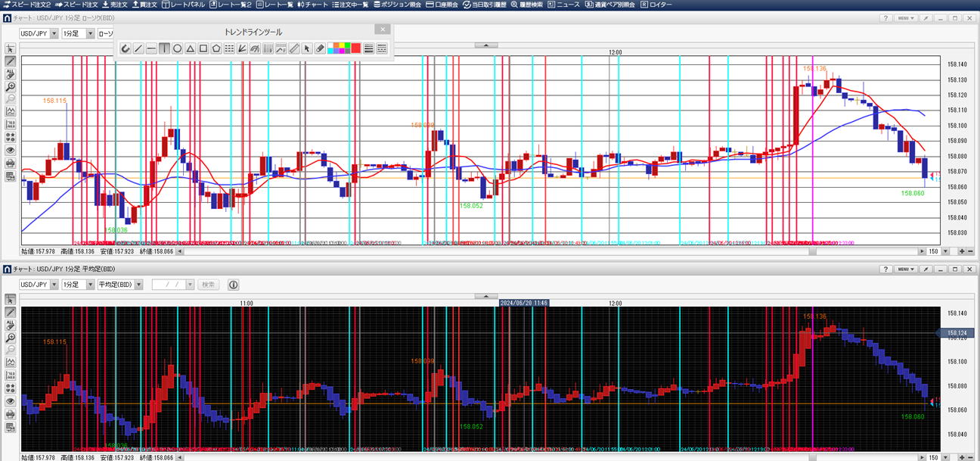Open the Buy Order (買注文) panel
The height and width of the screenshot is (461, 980).
[144, 5]
